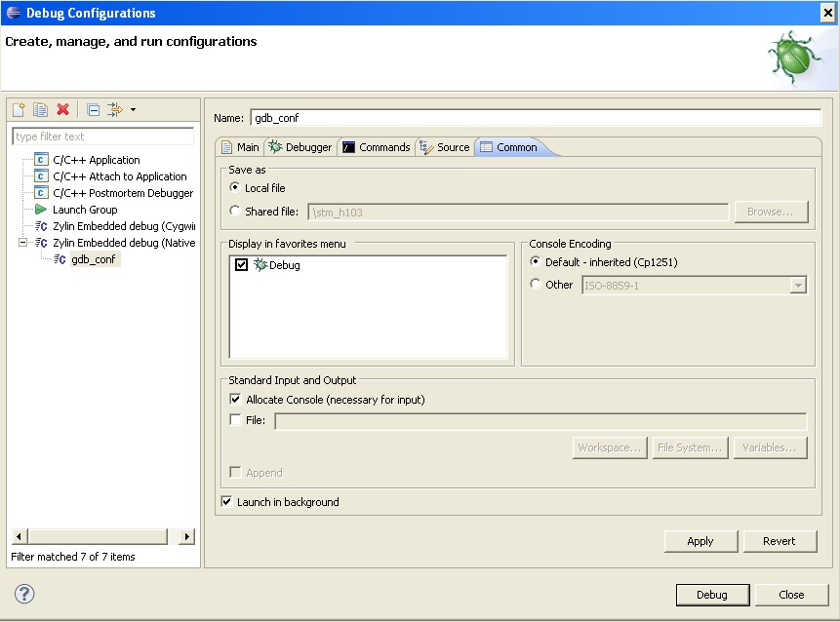This screenshot has width=840, height=622.
Task: Click the Apply button
Action: click(x=700, y=541)
